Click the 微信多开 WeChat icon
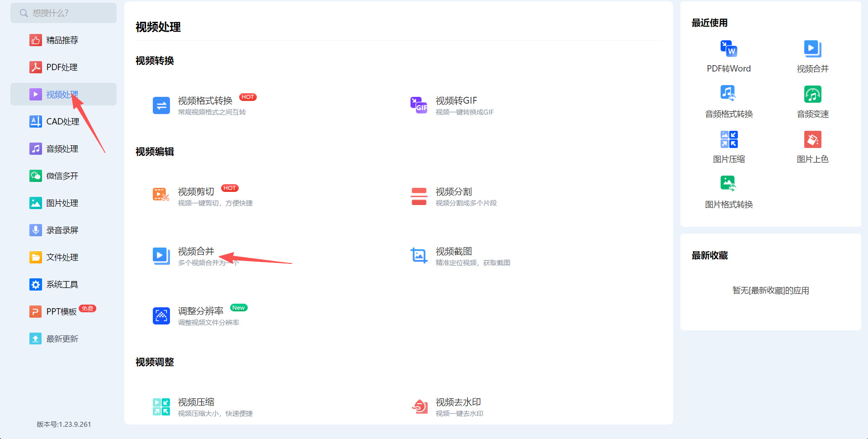The height and width of the screenshot is (439, 868). click(x=35, y=176)
